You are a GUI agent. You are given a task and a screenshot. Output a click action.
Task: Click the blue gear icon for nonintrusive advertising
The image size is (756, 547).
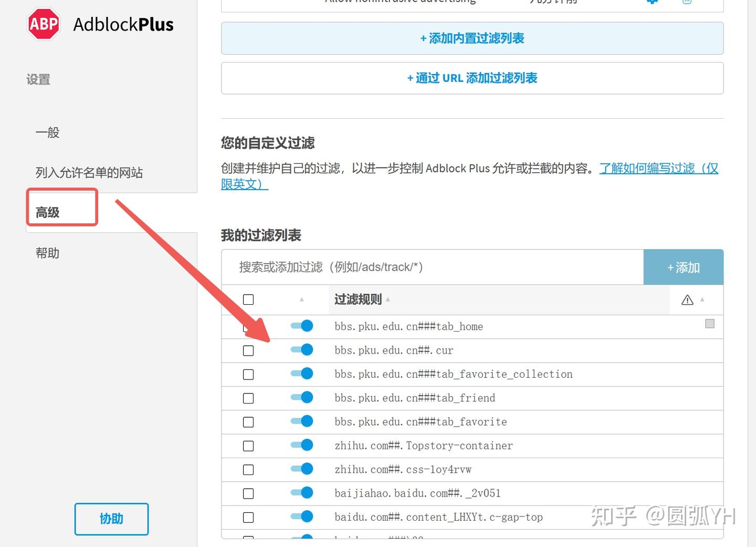[x=652, y=2]
